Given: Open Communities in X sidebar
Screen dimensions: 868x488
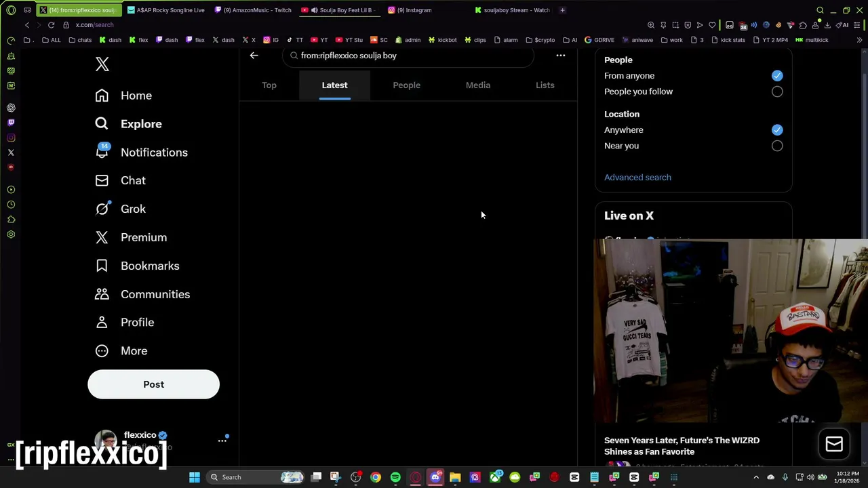Looking at the screenshot, I should (x=142, y=294).
